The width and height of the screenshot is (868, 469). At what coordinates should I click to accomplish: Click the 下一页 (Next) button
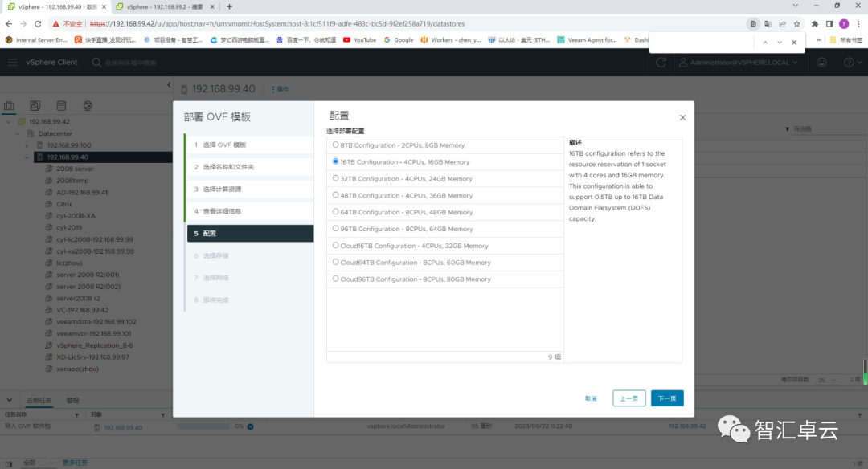(x=667, y=398)
